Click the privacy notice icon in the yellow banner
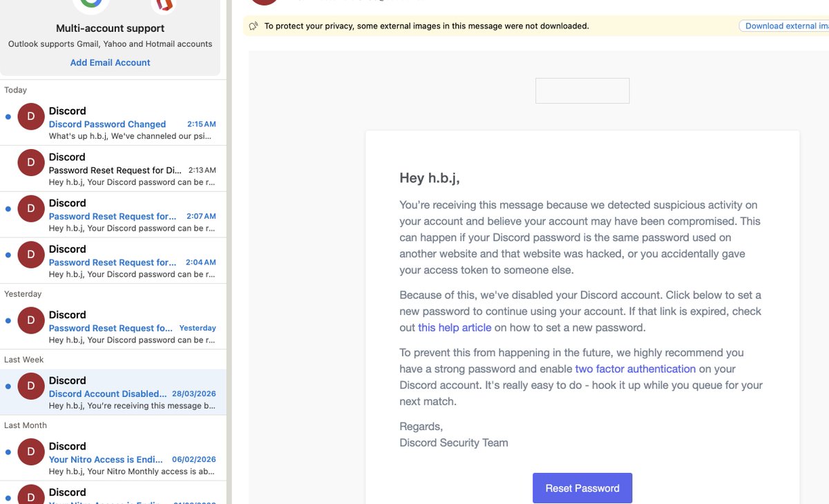Image resolution: width=829 pixels, height=504 pixels. [x=254, y=26]
